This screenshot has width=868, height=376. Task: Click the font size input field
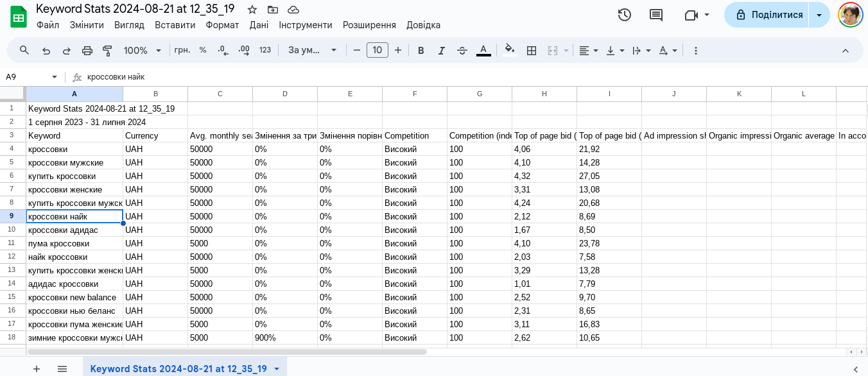click(378, 51)
